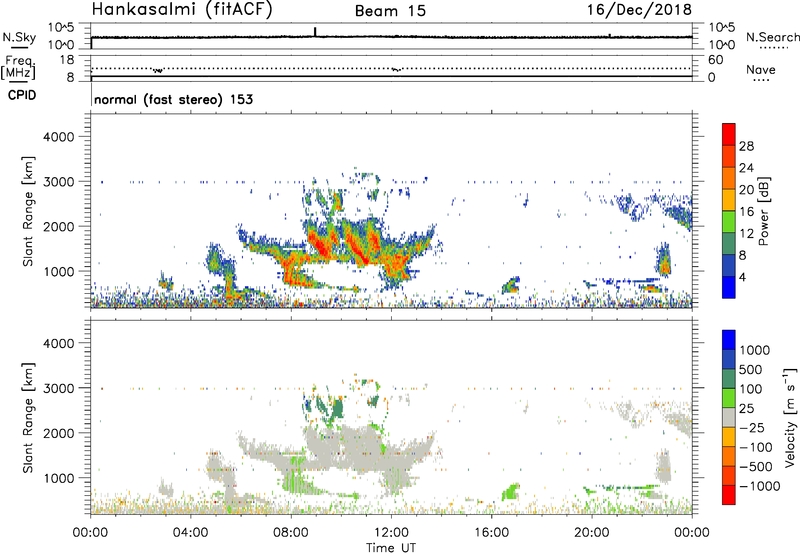Click the 3000 tick of velocity panel
Screen dimensions: 800x554
pos(58,388)
